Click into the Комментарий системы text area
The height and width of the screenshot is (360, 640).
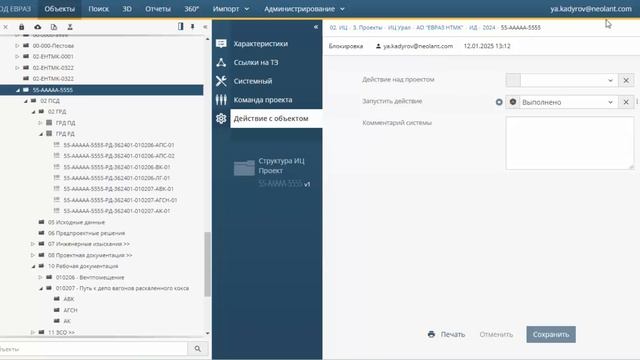pyautogui.click(x=570, y=143)
